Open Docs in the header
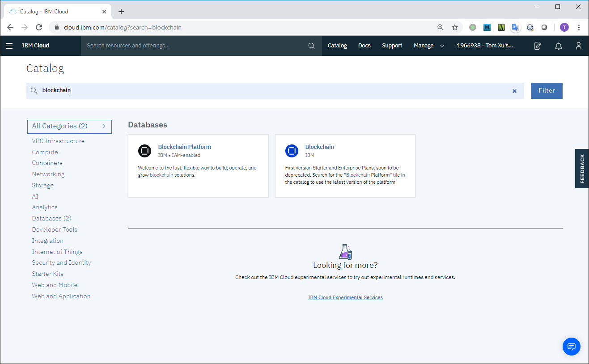The height and width of the screenshot is (364, 589). point(364,46)
